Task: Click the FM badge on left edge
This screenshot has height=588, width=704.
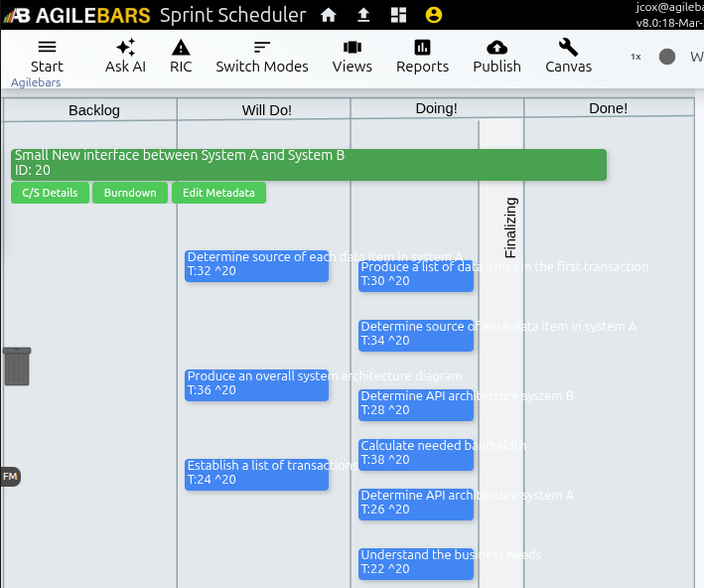Action: [x=10, y=477]
